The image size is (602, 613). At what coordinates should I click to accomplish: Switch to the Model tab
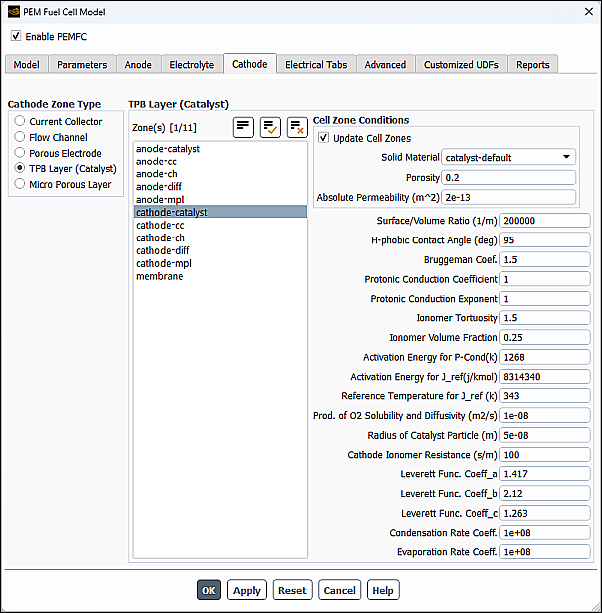coord(27,65)
